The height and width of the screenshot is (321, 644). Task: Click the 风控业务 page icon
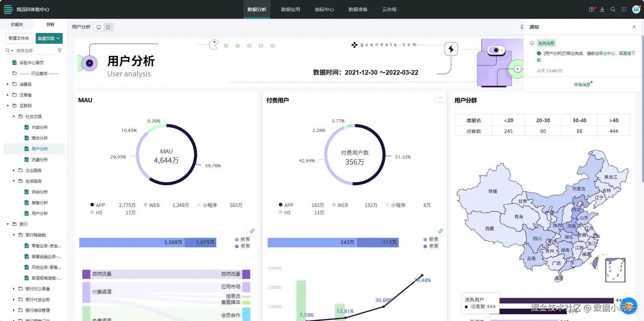coord(27,267)
